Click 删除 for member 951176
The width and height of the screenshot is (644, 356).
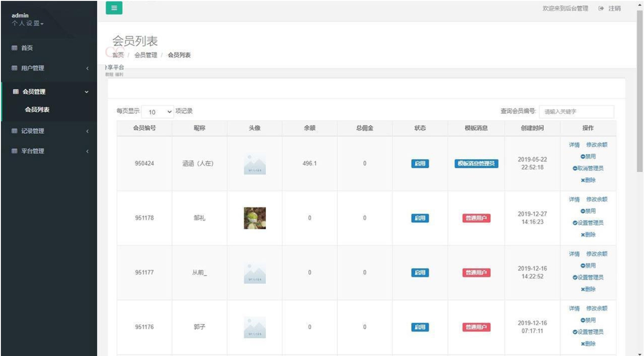coord(588,344)
